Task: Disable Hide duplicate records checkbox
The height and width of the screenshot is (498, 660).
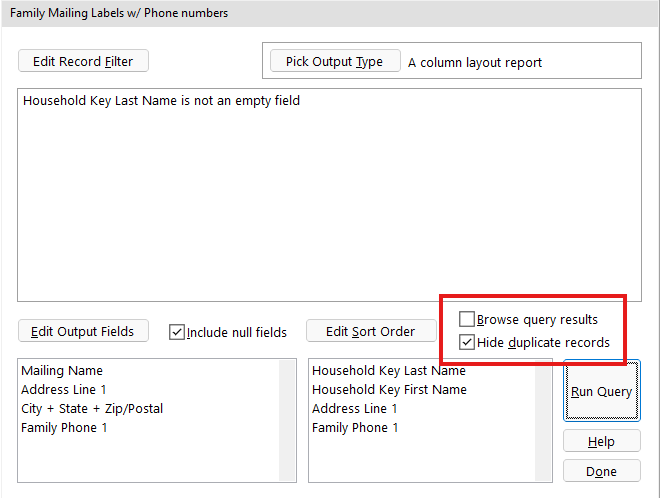Action: pyautogui.click(x=467, y=342)
